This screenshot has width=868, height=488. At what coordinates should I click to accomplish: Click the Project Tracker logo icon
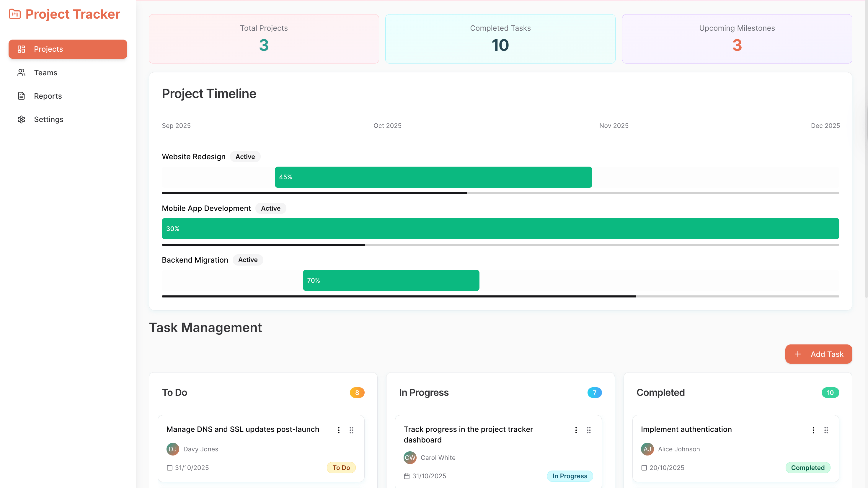14,14
